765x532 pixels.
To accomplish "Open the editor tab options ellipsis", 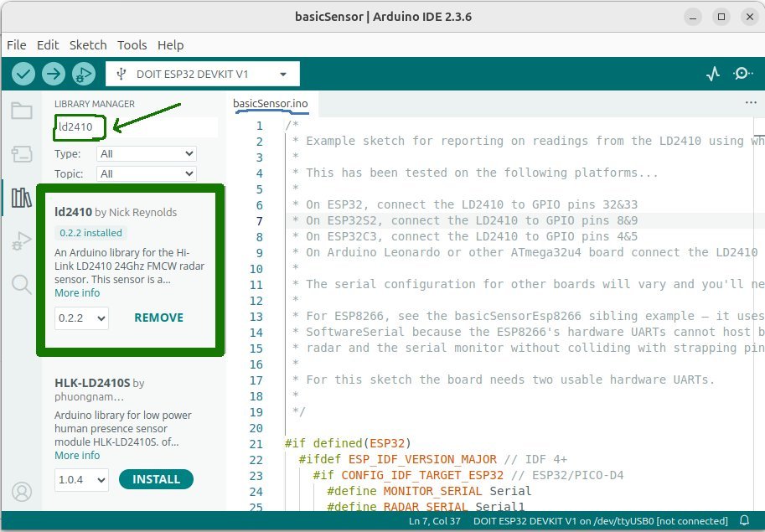I will tap(751, 103).
